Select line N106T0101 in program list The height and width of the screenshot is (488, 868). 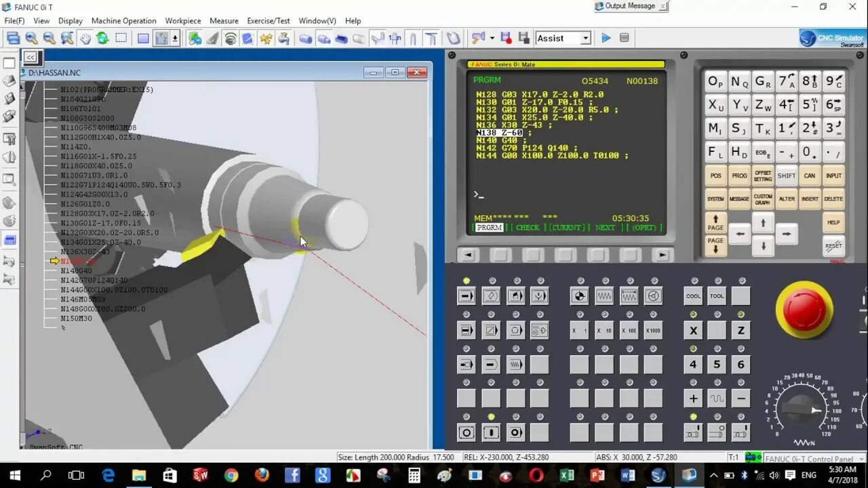(81, 108)
